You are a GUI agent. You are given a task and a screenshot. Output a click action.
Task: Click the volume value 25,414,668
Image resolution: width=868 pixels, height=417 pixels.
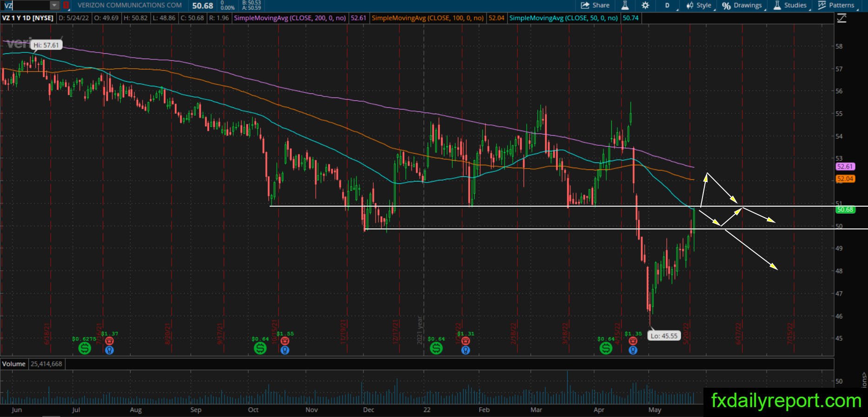click(46, 364)
